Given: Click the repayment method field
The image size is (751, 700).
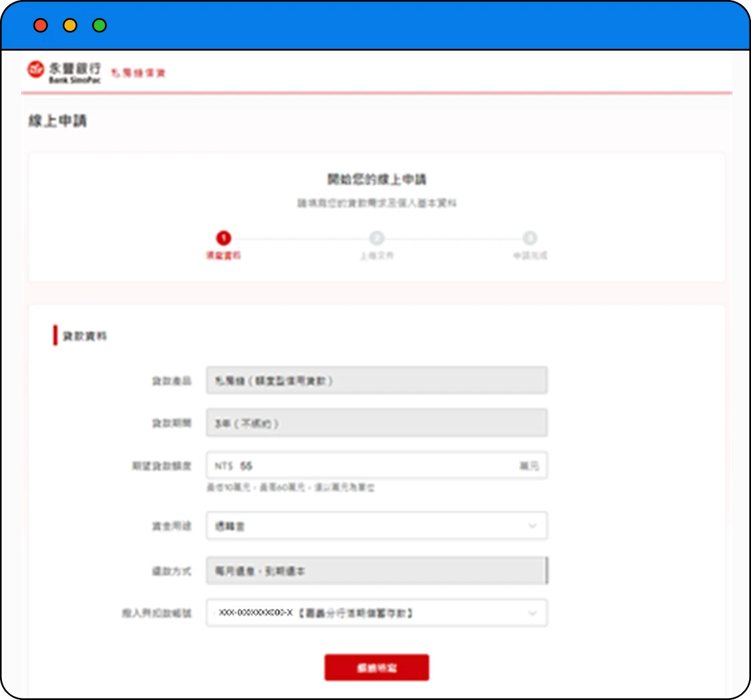Looking at the screenshot, I should click(377, 570).
